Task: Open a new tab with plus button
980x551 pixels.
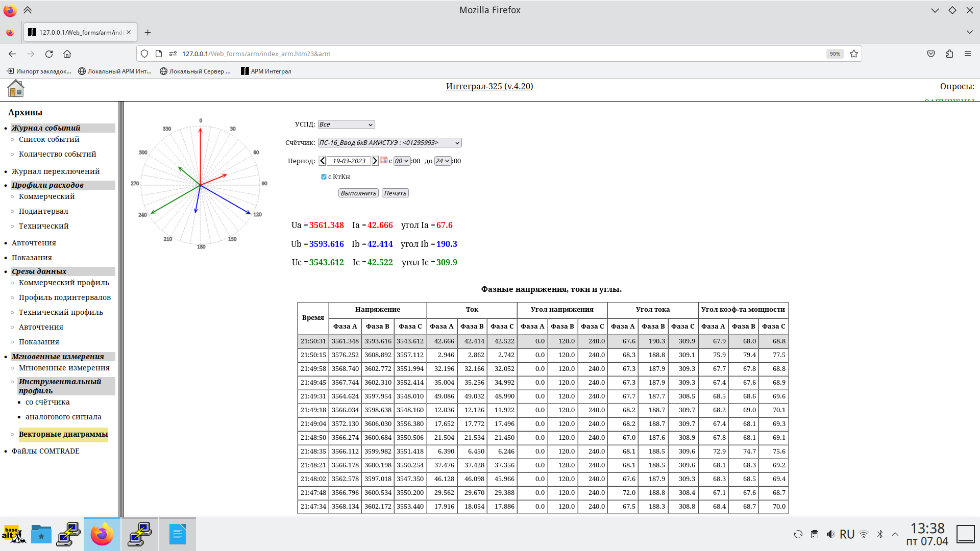Action: coord(148,32)
